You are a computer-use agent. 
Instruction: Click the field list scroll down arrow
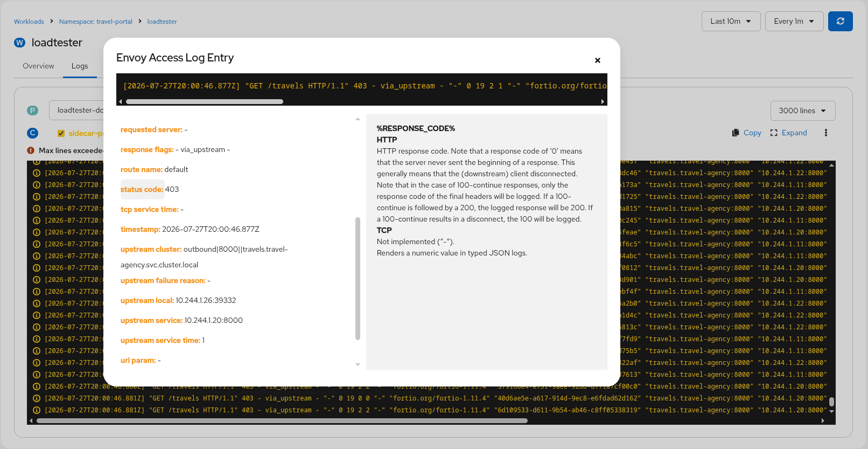(358, 365)
